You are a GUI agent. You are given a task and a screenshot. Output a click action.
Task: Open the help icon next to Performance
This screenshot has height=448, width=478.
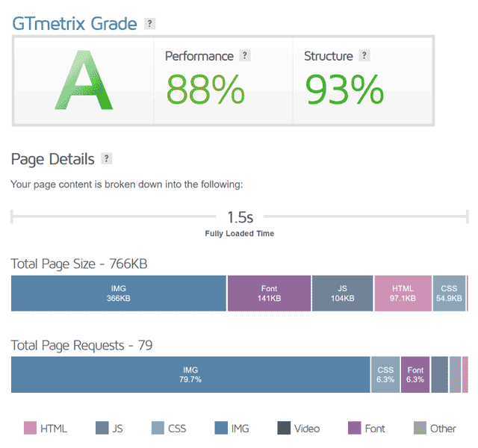coord(244,55)
